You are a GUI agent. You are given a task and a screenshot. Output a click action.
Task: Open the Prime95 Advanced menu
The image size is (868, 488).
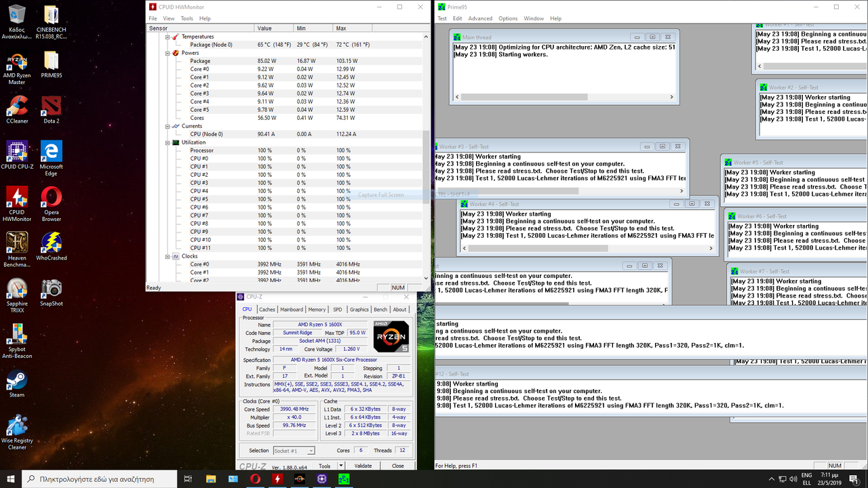tap(480, 18)
